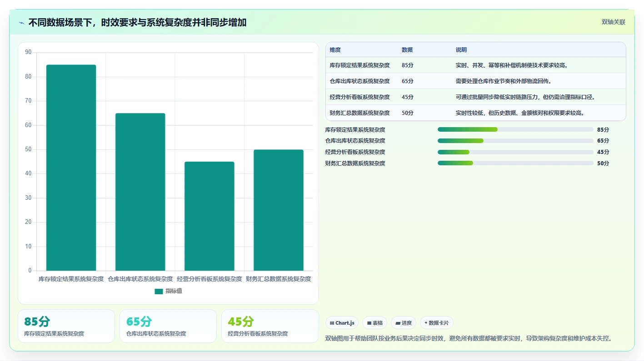Click the 维度 table column header
Viewport: 644px width, 361px height.
[x=335, y=50]
